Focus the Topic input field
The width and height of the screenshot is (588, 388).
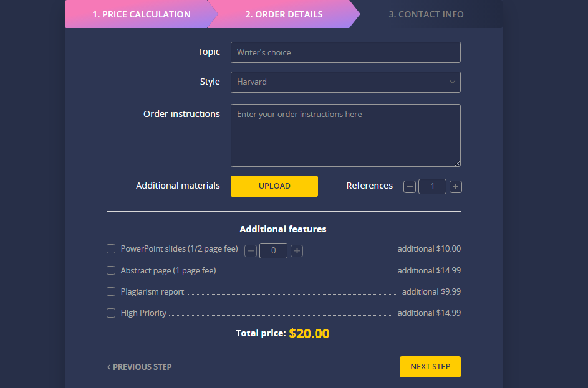[345, 52]
